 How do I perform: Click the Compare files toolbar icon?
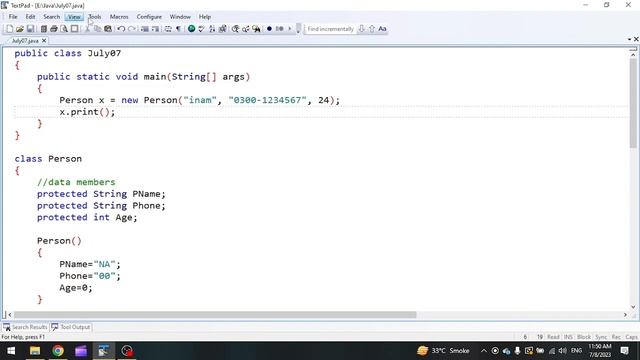coord(222,29)
